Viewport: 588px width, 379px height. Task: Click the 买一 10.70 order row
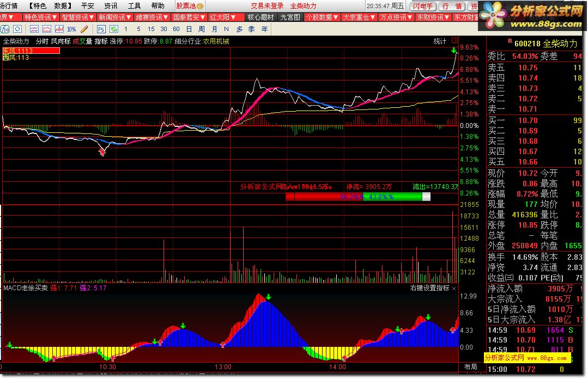coord(535,120)
